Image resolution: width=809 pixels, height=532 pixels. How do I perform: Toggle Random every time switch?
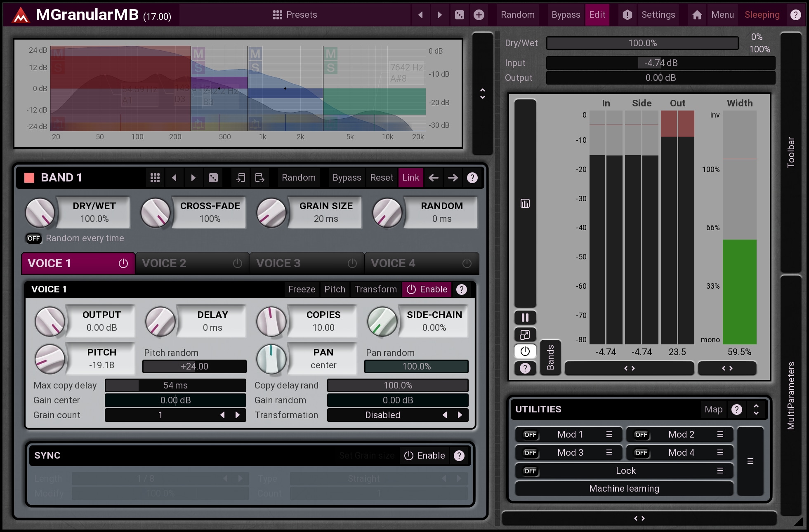coord(33,238)
